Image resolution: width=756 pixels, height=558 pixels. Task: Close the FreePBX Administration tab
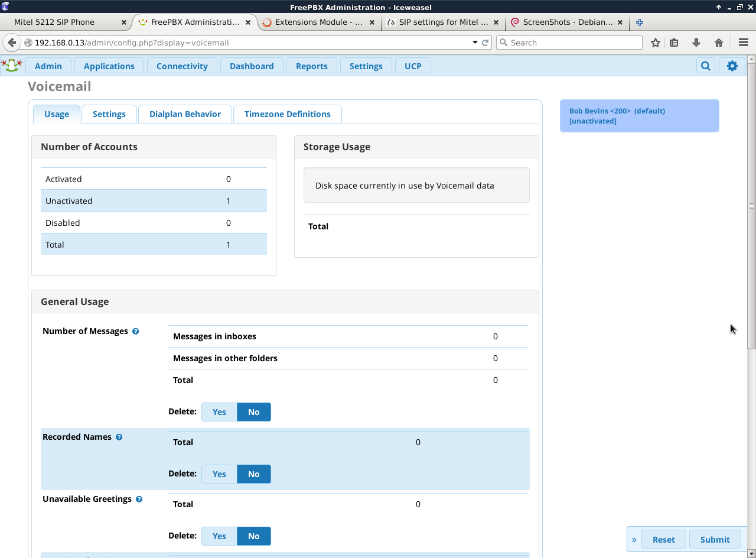pyautogui.click(x=248, y=22)
